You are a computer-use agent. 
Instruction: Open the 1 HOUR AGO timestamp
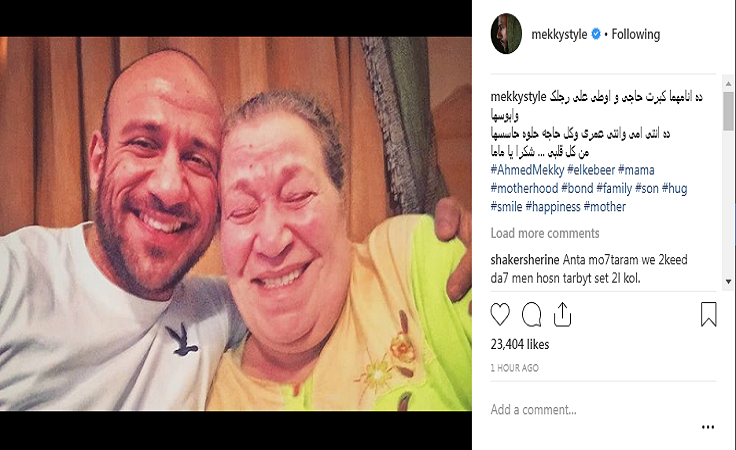(x=514, y=368)
